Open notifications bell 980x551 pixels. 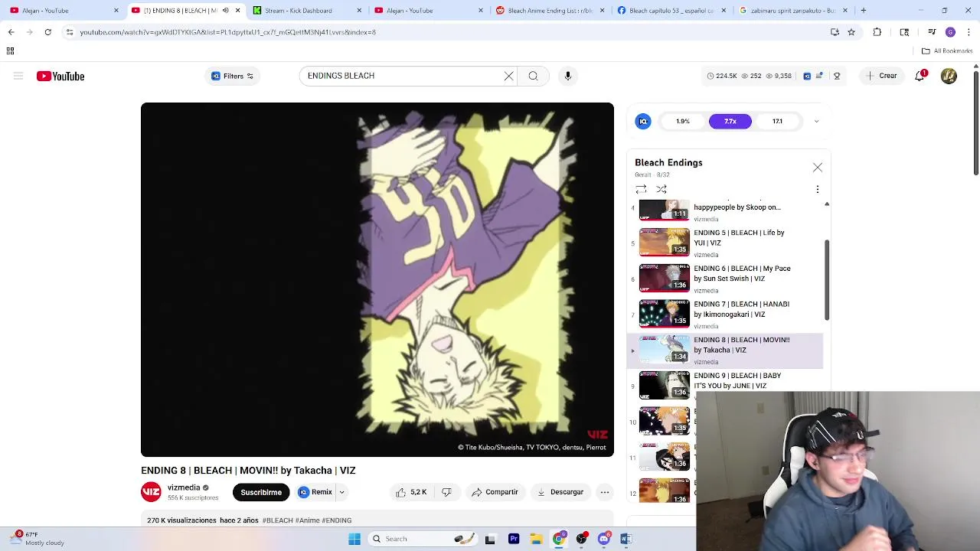click(x=920, y=76)
